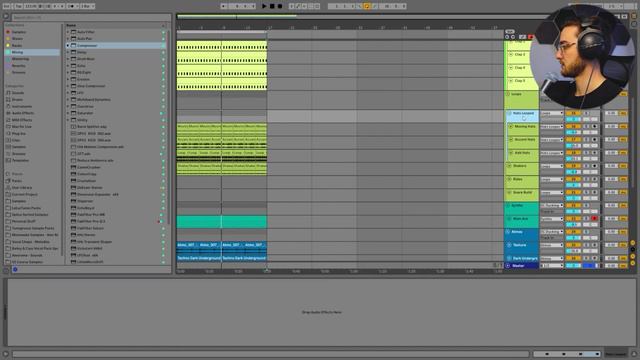This screenshot has width=640, height=360.
Task: Select the Master track header
Action: (522, 266)
